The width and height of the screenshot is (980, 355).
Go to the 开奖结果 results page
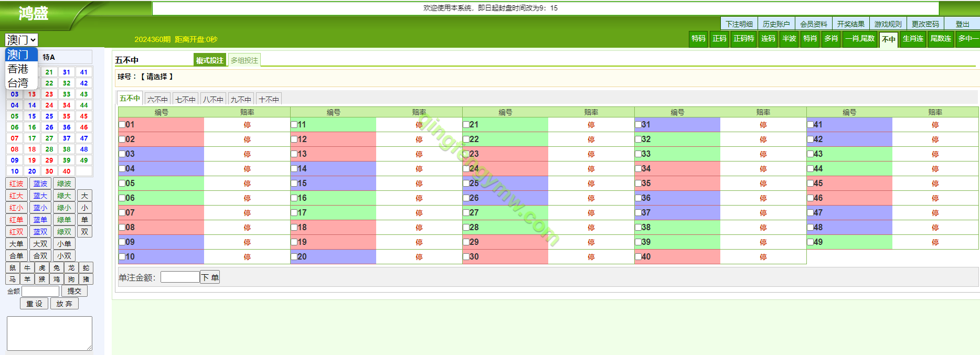pos(850,24)
